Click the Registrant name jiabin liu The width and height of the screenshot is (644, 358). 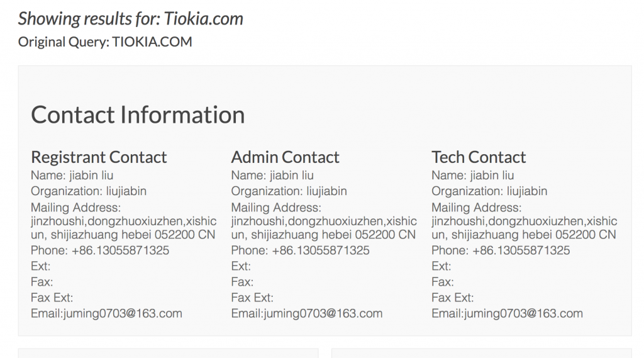pos(91,176)
